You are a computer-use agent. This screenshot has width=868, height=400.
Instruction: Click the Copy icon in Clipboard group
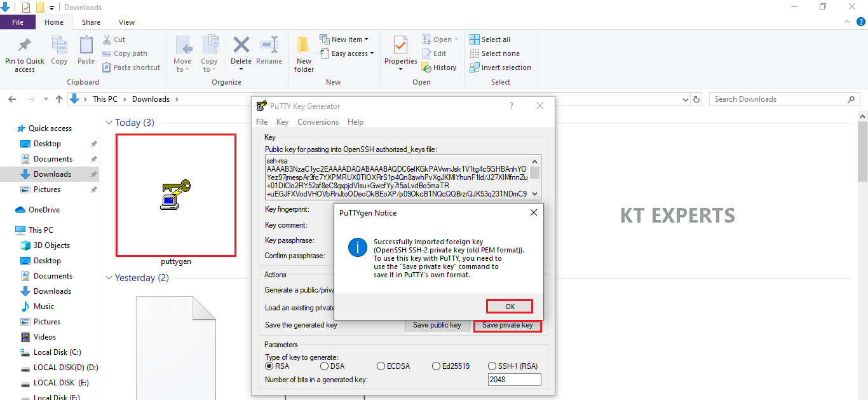click(59, 46)
